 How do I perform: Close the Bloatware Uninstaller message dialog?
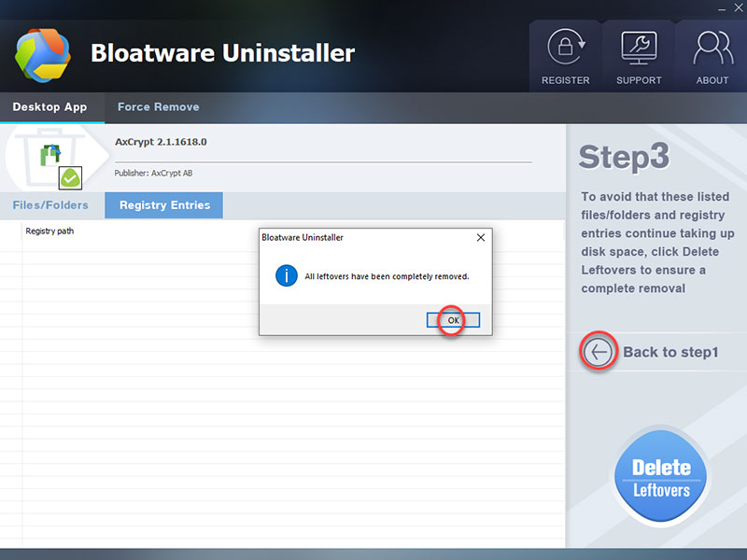coord(481,237)
